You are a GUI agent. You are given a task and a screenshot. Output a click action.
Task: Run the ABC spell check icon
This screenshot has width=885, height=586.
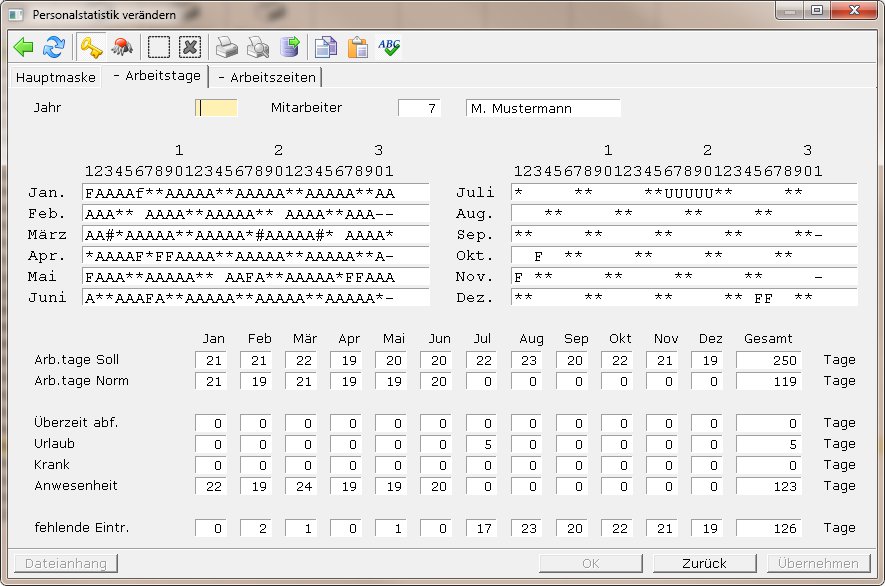click(x=389, y=47)
